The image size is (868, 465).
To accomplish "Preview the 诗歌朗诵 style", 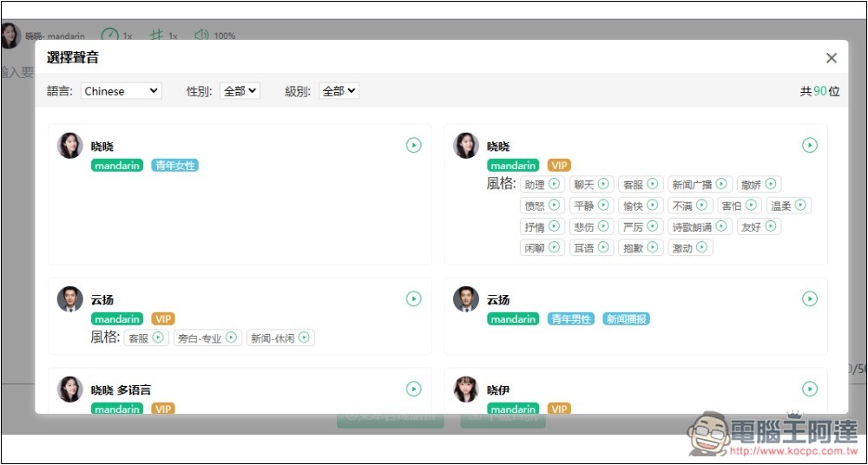I will pyautogui.click(x=721, y=226).
